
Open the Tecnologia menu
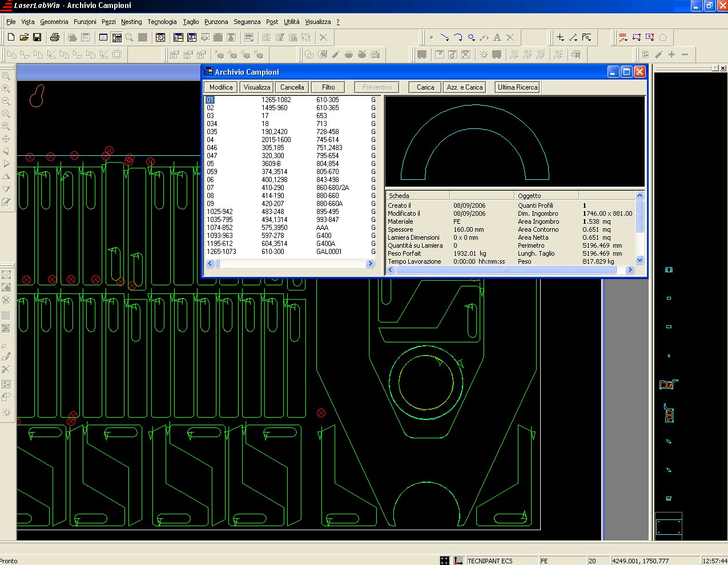(x=162, y=22)
